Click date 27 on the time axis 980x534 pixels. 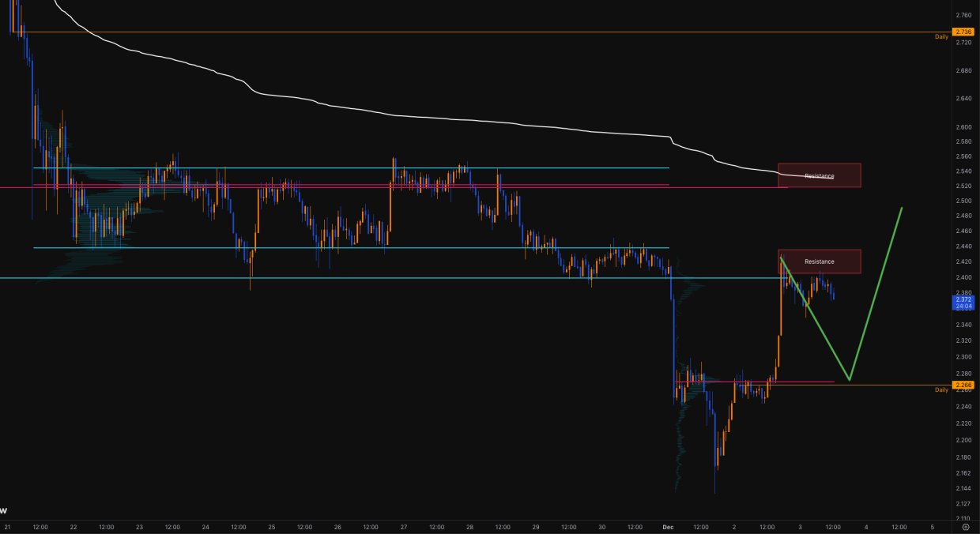tap(403, 526)
